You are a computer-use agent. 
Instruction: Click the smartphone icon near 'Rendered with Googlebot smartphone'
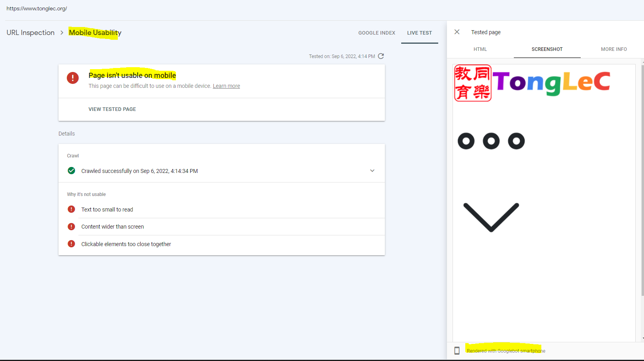[x=457, y=350]
